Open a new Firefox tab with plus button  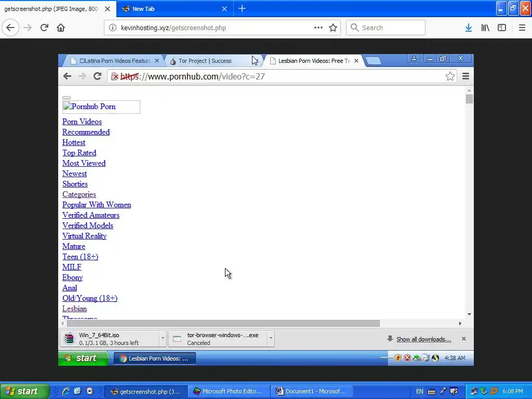242,8
